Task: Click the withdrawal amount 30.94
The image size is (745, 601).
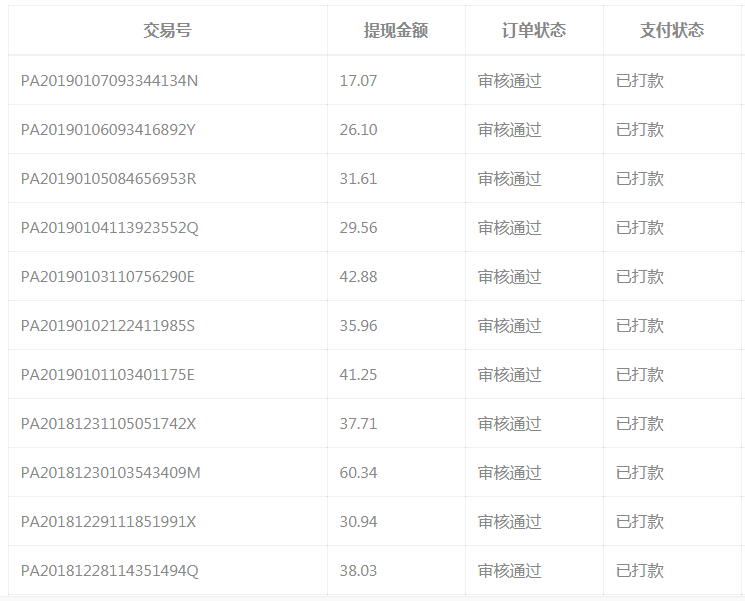Action: coord(358,522)
